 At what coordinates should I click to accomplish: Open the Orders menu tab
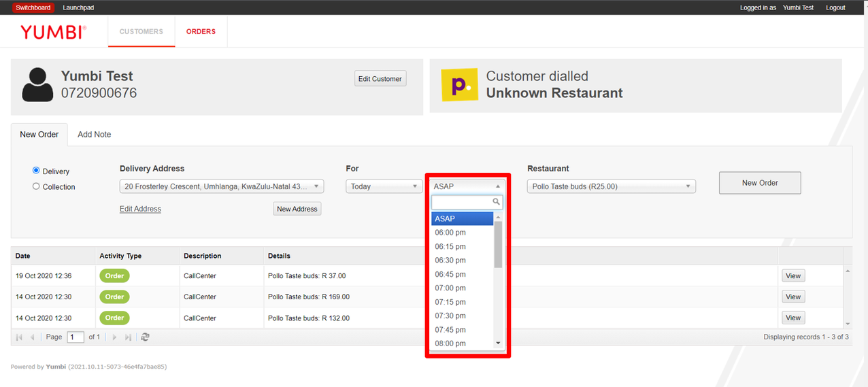pyautogui.click(x=201, y=31)
